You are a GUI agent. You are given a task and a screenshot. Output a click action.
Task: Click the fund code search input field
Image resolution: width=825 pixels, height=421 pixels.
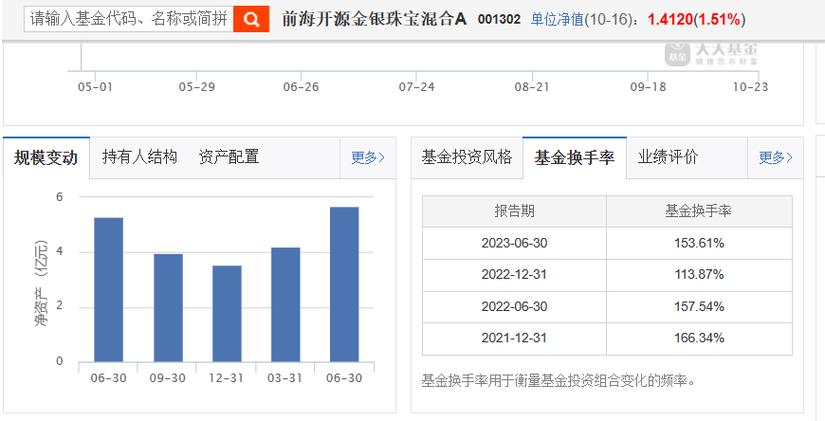tap(128, 19)
